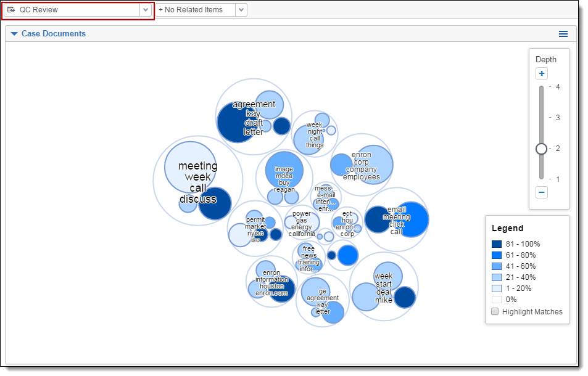This screenshot has height=376, width=588.
Task: Select the 61 - 80% legend swatch
Action: (497, 255)
